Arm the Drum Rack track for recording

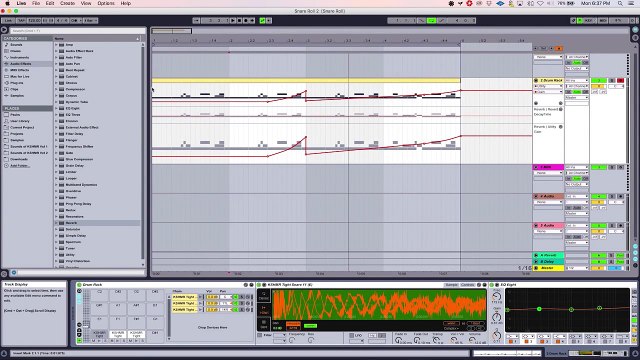[x=620, y=80]
